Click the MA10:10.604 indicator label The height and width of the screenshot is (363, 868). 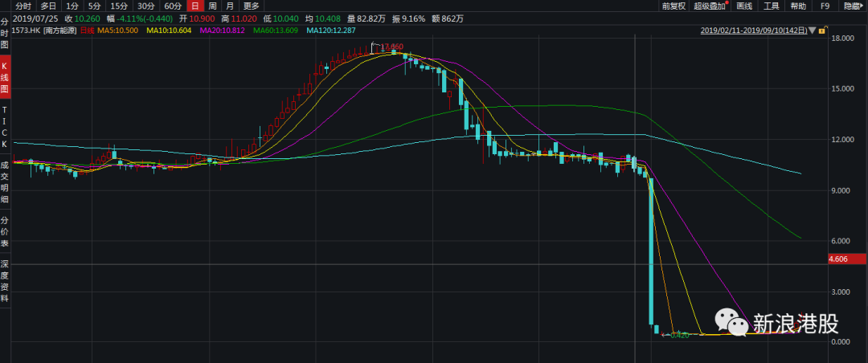169,31
